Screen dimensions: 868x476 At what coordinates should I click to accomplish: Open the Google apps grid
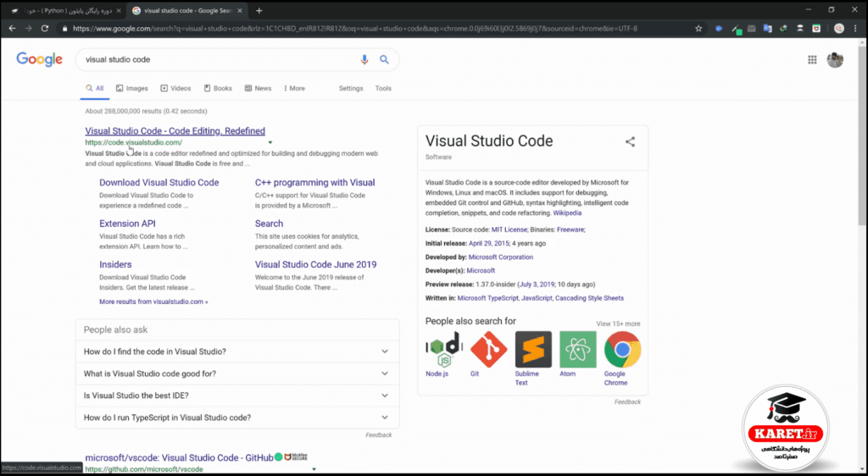click(x=812, y=59)
